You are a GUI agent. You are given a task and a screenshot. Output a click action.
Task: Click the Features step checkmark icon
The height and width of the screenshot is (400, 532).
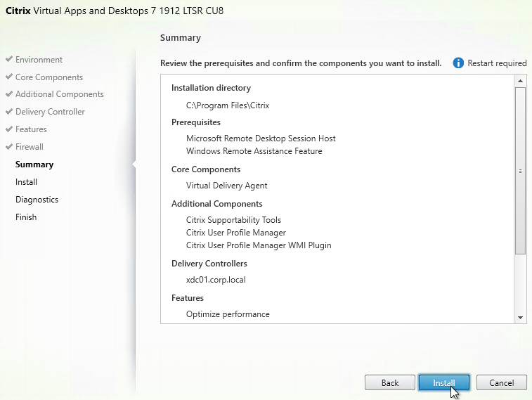(9, 129)
